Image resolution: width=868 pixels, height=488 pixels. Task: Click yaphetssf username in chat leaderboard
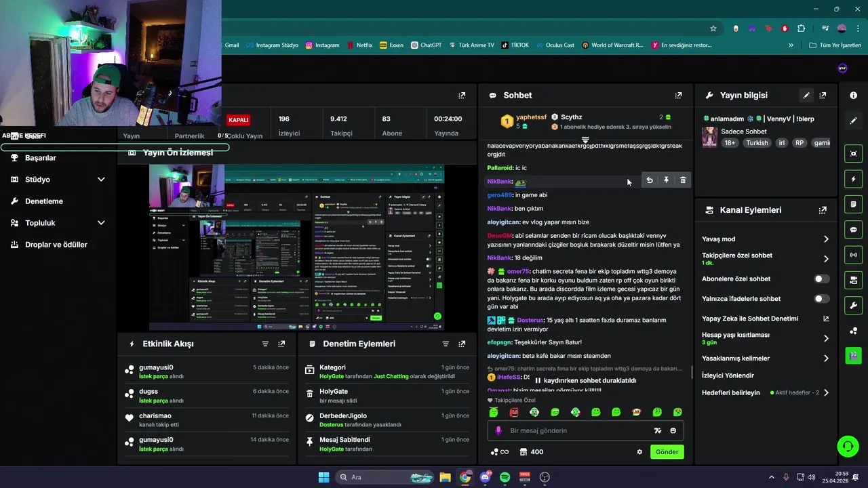(x=531, y=117)
